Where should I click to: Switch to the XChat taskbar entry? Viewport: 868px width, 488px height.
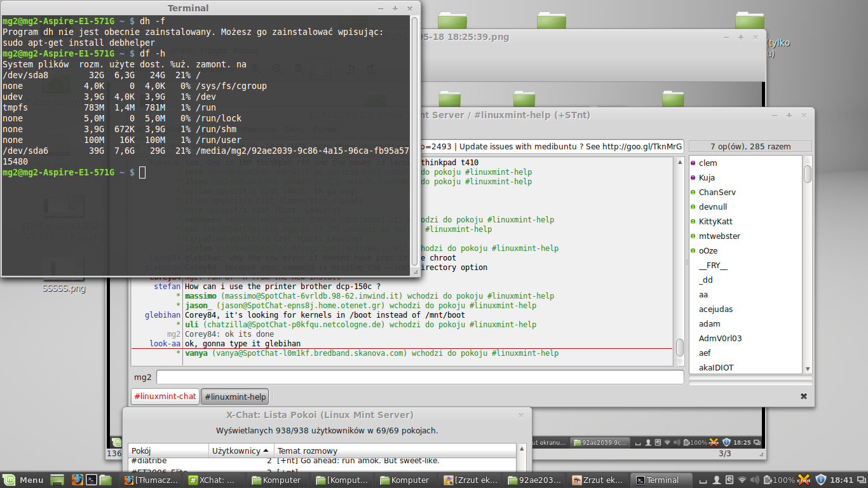click(x=216, y=480)
